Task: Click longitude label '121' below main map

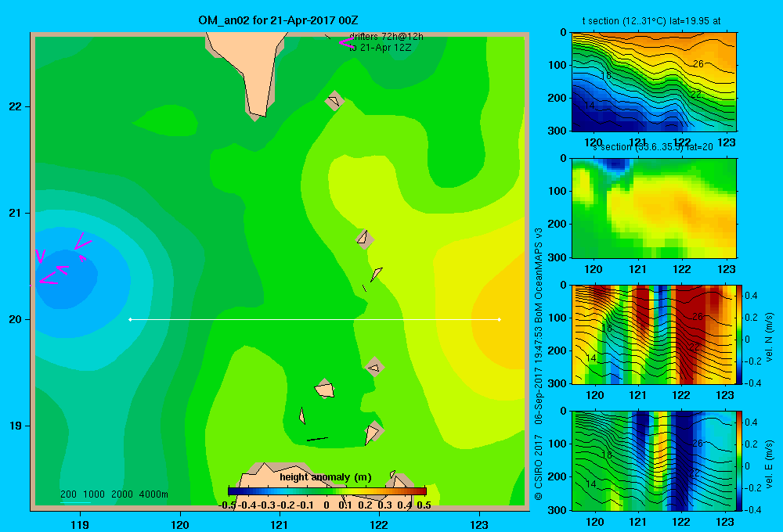Action: click(x=280, y=524)
